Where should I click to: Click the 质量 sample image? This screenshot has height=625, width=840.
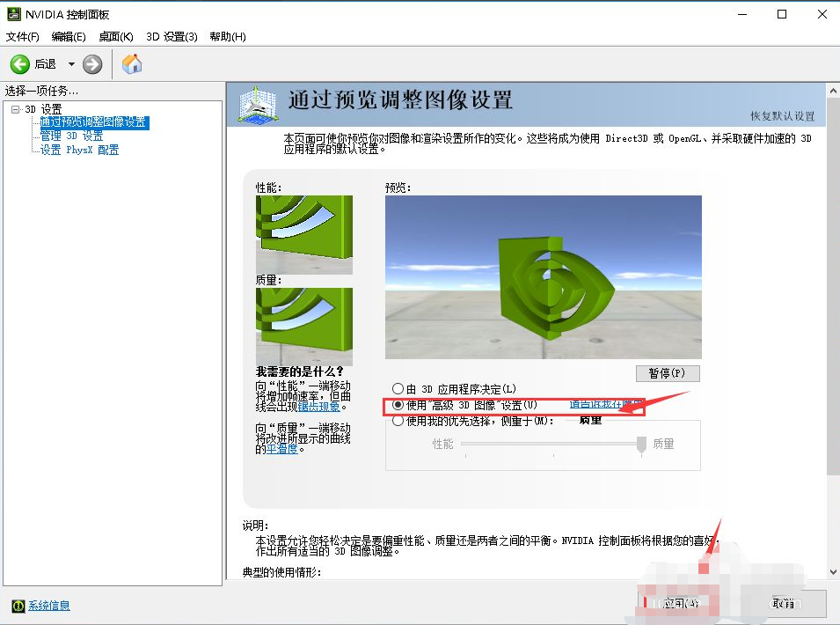coord(303,327)
